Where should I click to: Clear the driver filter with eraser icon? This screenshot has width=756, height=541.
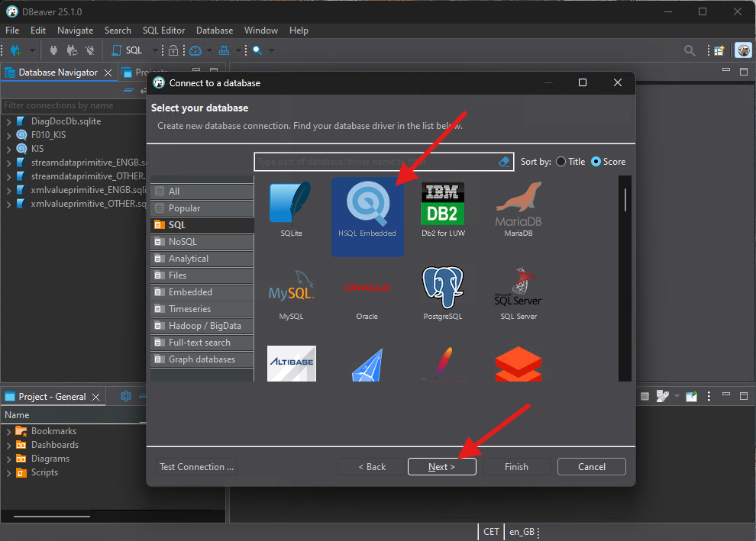504,162
